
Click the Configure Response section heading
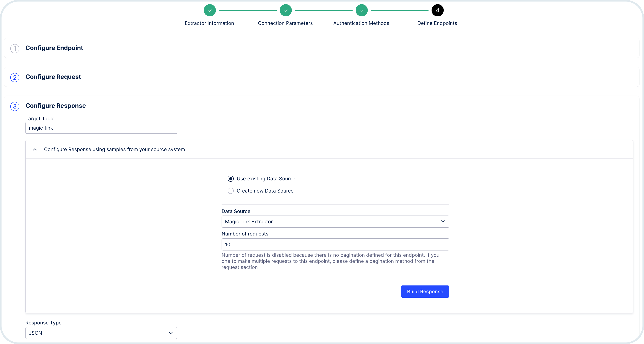[x=55, y=106]
